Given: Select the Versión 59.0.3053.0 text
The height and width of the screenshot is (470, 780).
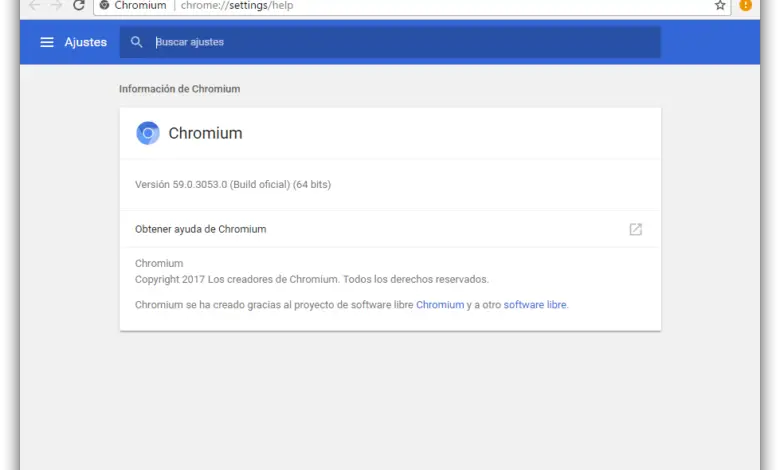Looking at the screenshot, I should pyautogui.click(x=233, y=185).
